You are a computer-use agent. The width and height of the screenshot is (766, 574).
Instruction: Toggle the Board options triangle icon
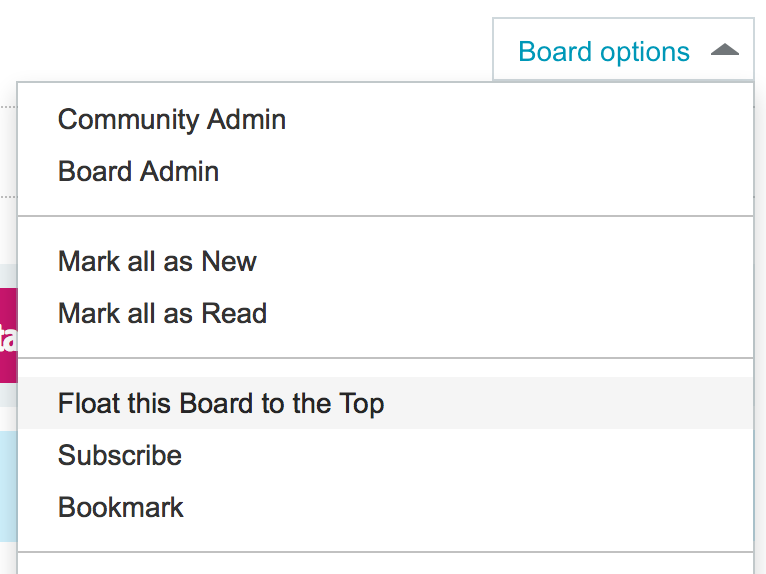tap(724, 50)
